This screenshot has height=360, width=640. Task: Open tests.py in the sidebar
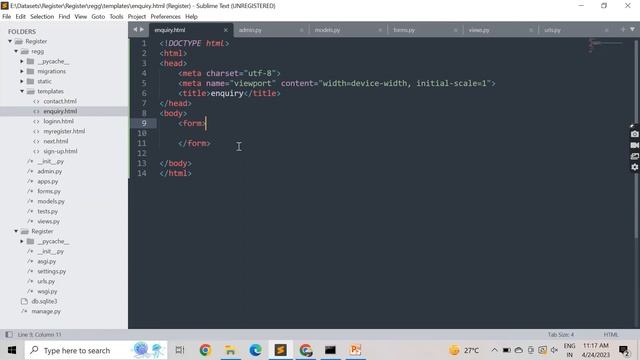pyautogui.click(x=47, y=211)
